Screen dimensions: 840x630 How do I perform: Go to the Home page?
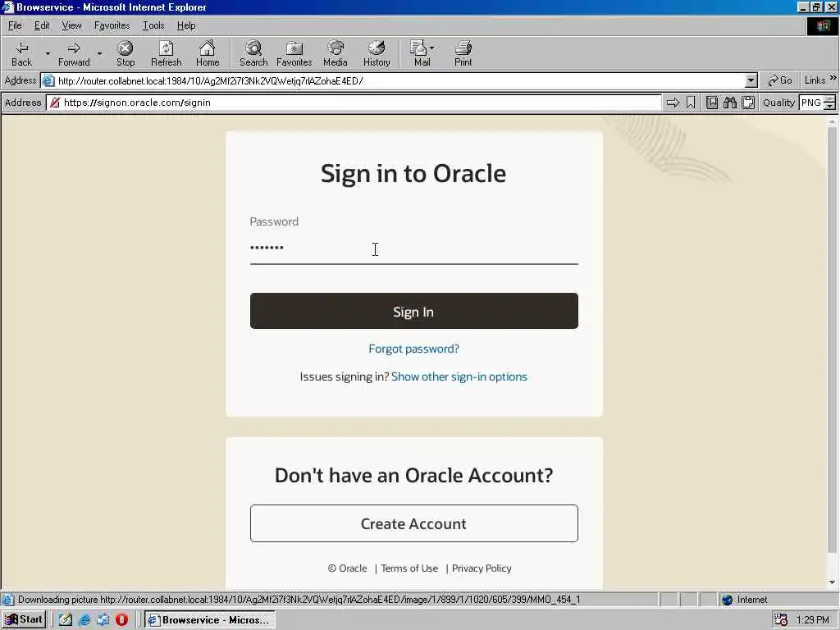coord(208,53)
